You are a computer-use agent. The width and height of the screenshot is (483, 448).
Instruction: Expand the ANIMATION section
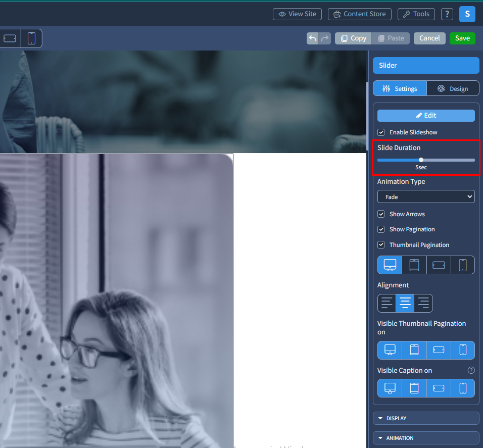pos(426,438)
